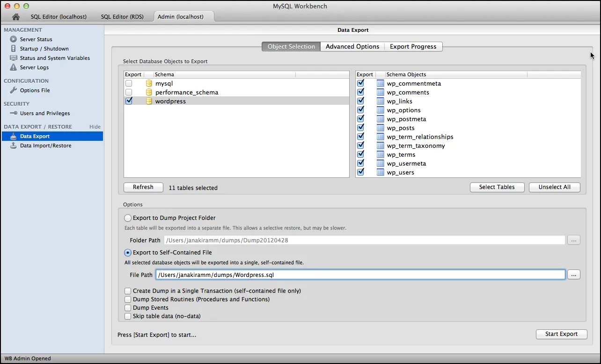Click the Unselect All button

(x=555, y=187)
